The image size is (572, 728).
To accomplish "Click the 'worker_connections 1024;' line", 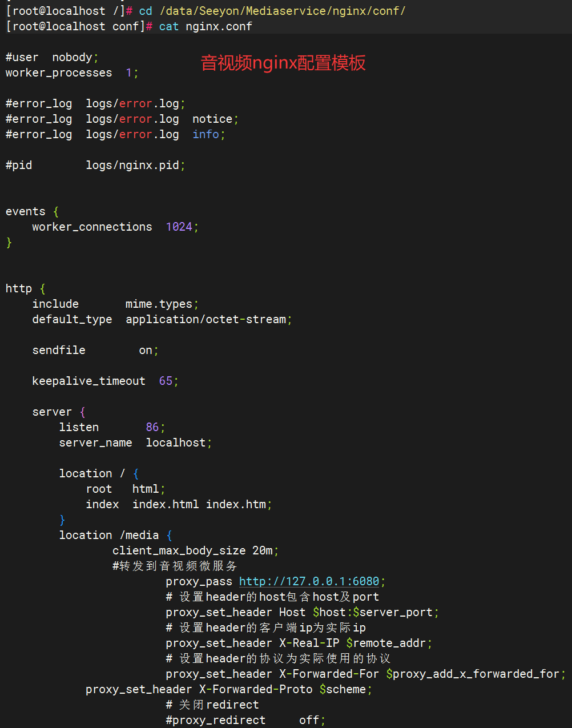I will click(115, 227).
